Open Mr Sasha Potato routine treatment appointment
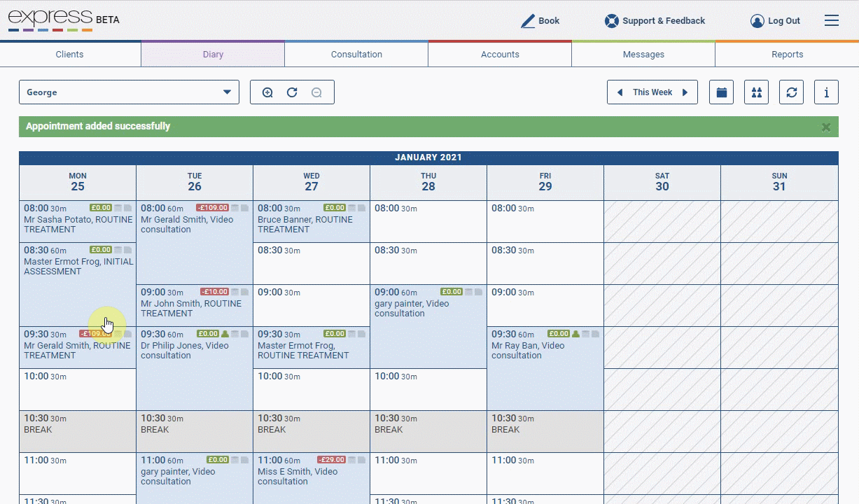This screenshot has width=859, height=504. pos(78,222)
